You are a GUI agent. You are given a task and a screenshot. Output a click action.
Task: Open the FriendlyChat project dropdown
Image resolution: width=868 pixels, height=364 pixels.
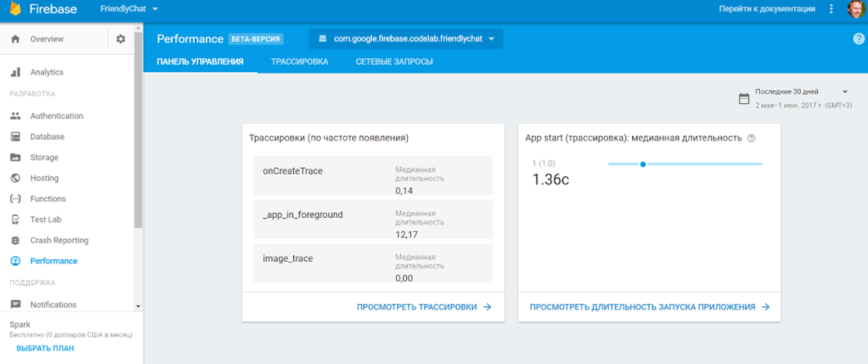(x=129, y=9)
